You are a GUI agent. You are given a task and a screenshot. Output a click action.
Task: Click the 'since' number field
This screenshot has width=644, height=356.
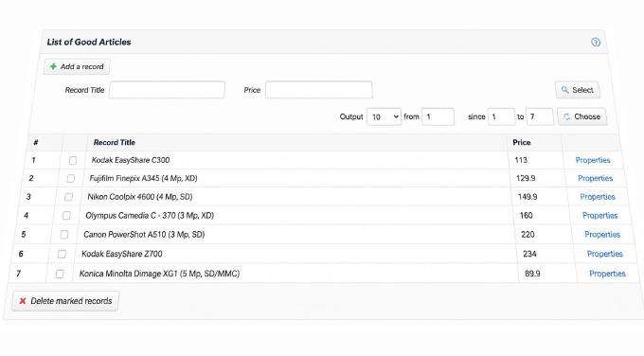tap(501, 116)
